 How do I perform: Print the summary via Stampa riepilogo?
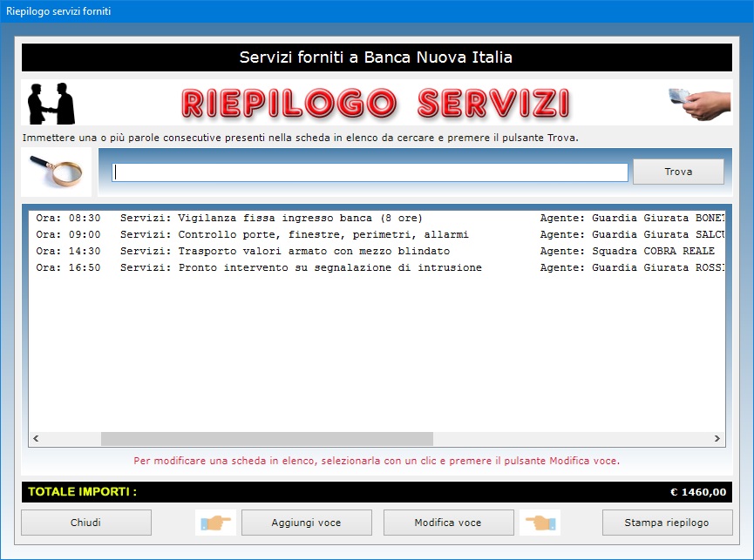pos(667,523)
